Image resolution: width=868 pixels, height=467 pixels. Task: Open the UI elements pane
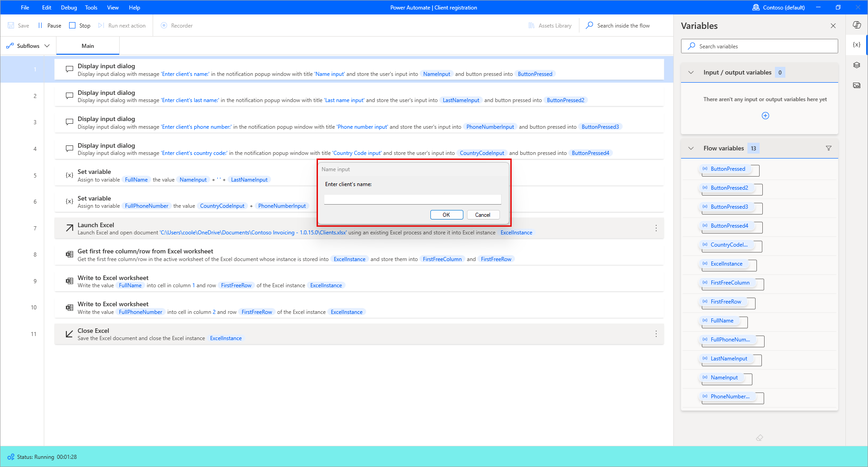857,65
